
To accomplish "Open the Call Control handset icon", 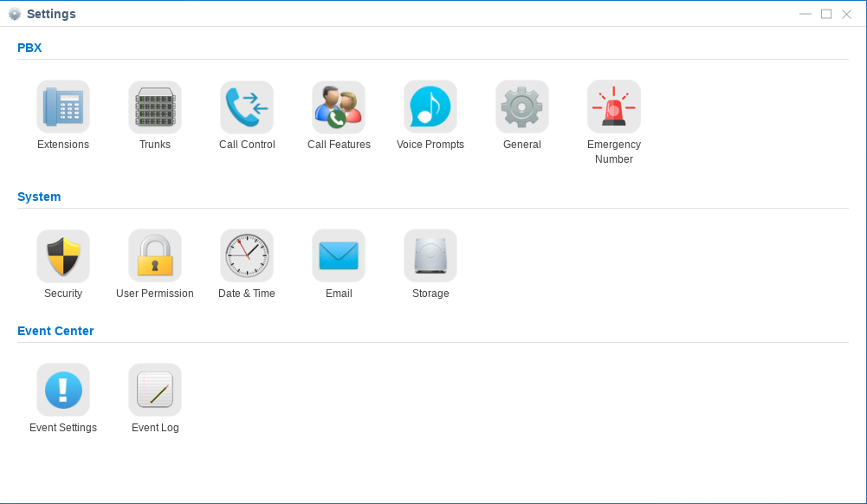I will pos(247,107).
